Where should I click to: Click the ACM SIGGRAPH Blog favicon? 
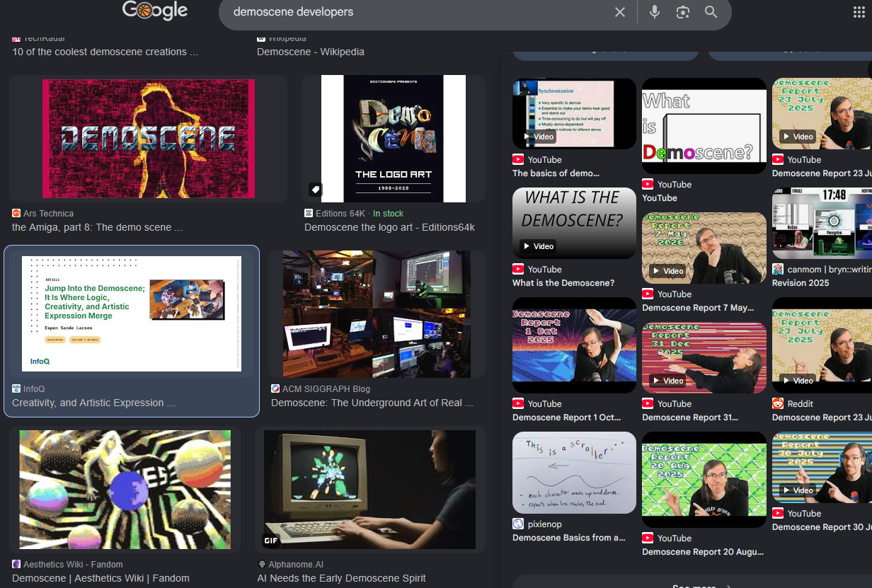tap(275, 388)
